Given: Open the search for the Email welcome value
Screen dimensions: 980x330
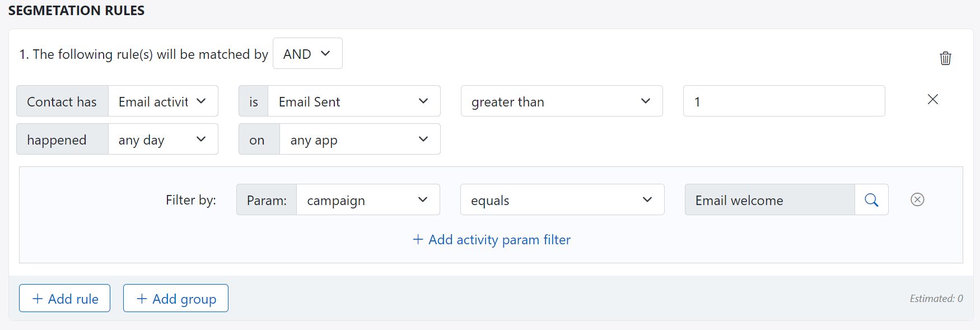Looking at the screenshot, I should point(871,199).
